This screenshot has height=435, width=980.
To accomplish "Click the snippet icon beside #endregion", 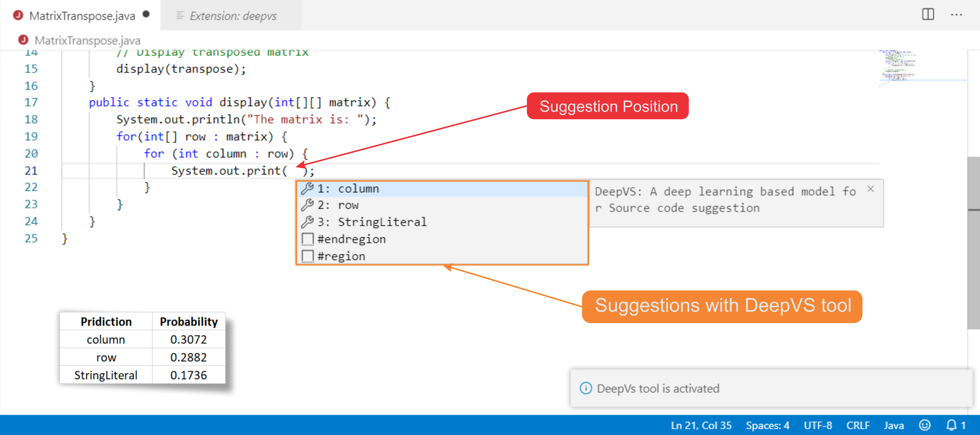I will (307, 239).
